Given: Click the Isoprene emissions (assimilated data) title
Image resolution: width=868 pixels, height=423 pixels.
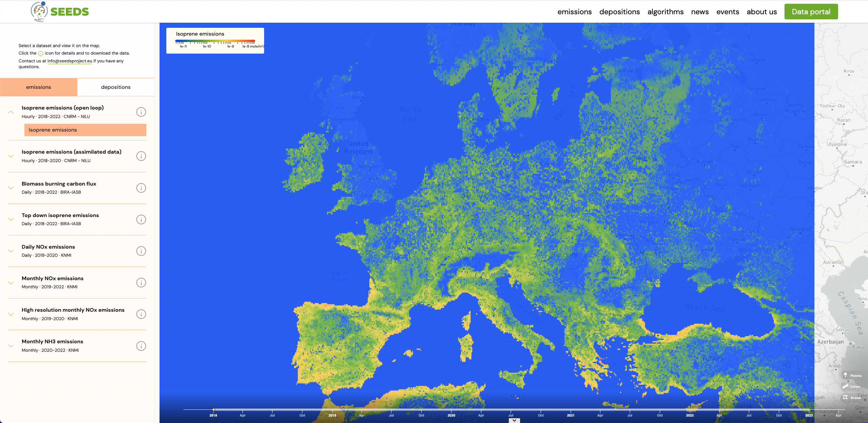Looking at the screenshot, I should point(72,152).
